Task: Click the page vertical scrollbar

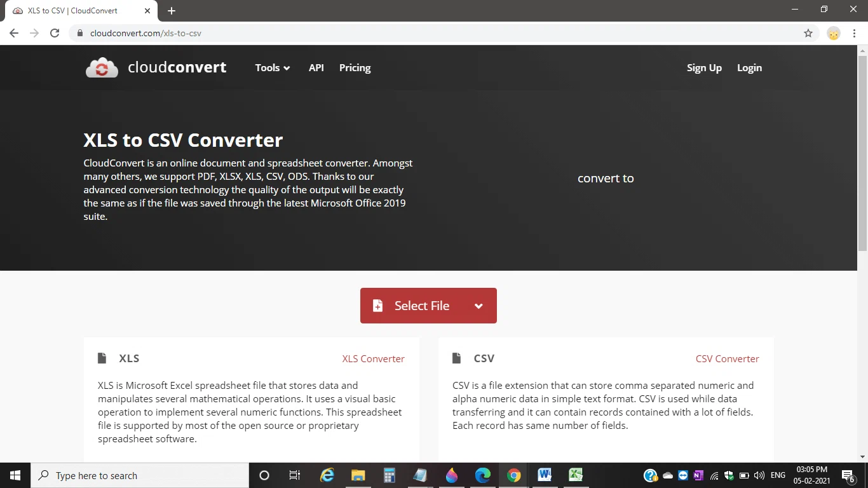Action: [862, 152]
